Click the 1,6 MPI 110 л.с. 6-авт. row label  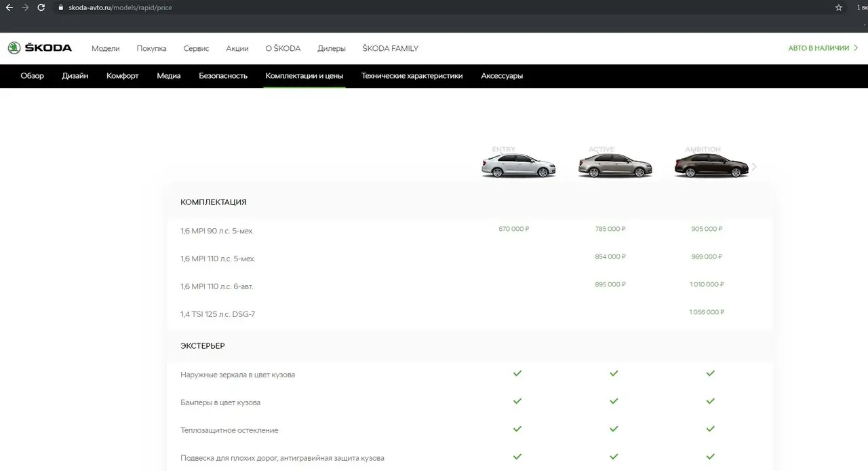click(x=217, y=287)
